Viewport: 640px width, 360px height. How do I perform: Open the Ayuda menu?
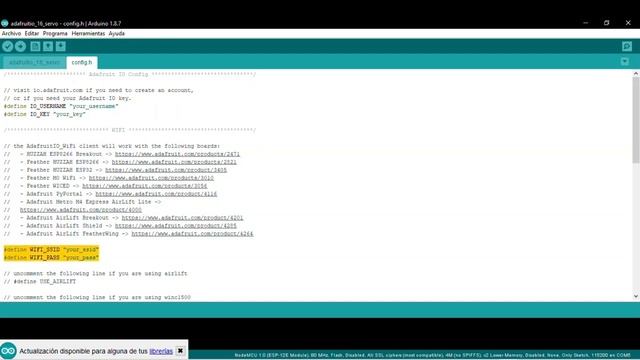click(x=117, y=33)
